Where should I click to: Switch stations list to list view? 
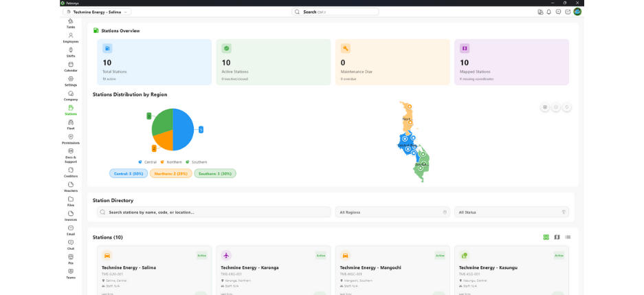click(568, 237)
